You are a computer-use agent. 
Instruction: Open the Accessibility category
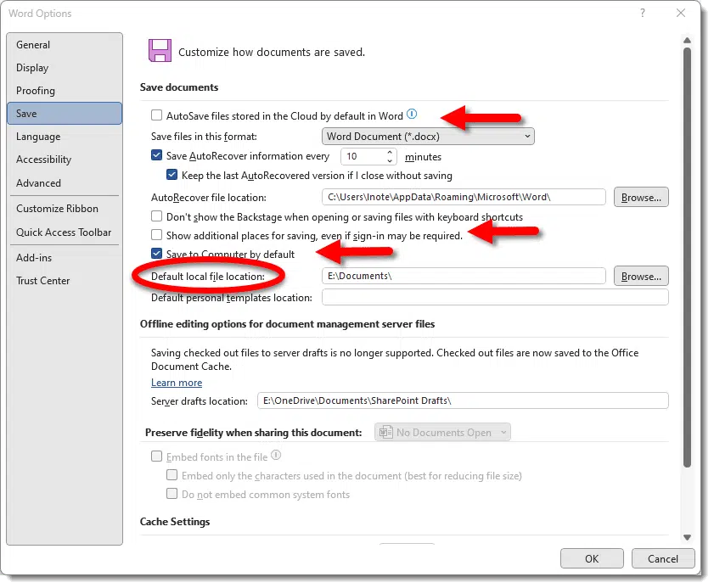[65, 160]
